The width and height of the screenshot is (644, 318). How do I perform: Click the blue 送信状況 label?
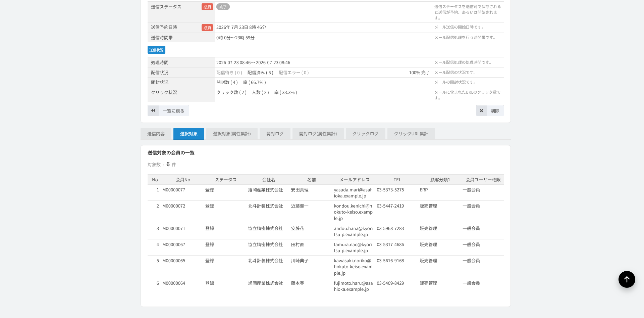tap(156, 50)
